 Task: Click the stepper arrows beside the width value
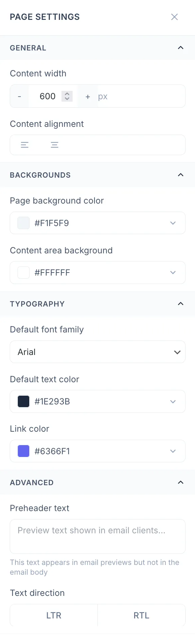[67, 96]
